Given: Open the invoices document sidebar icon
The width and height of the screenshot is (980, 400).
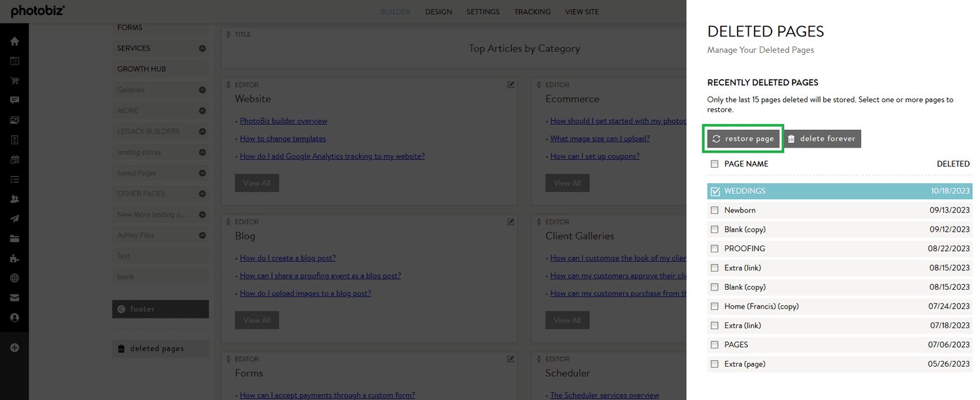Looking at the screenshot, I should (14, 140).
